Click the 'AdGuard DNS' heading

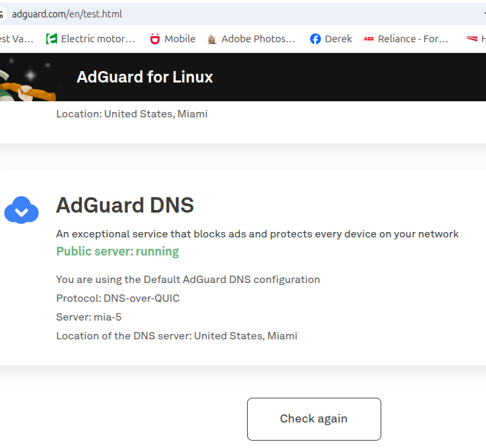[125, 205]
